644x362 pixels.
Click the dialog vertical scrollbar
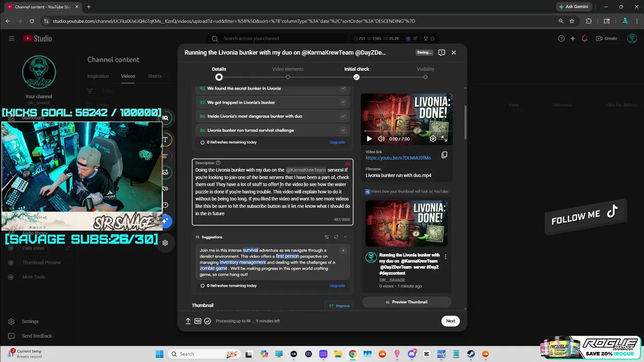(x=465, y=123)
